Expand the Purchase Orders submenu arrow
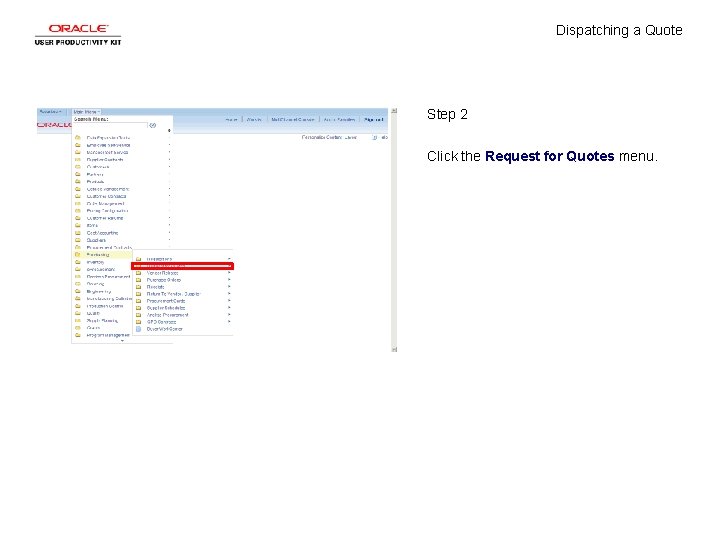The height and width of the screenshot is (540, 720). pyautogui.click(x=229, y=280)
